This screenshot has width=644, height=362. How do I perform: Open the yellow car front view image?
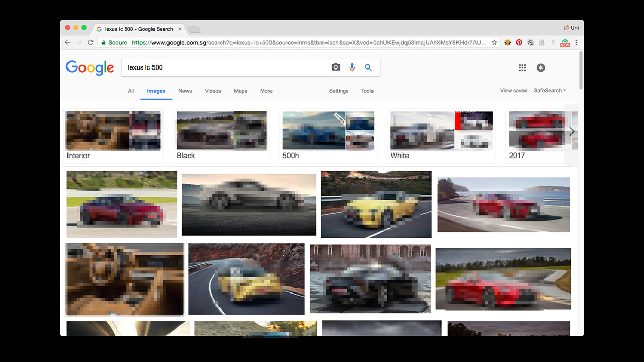click(x=376, y=204)
